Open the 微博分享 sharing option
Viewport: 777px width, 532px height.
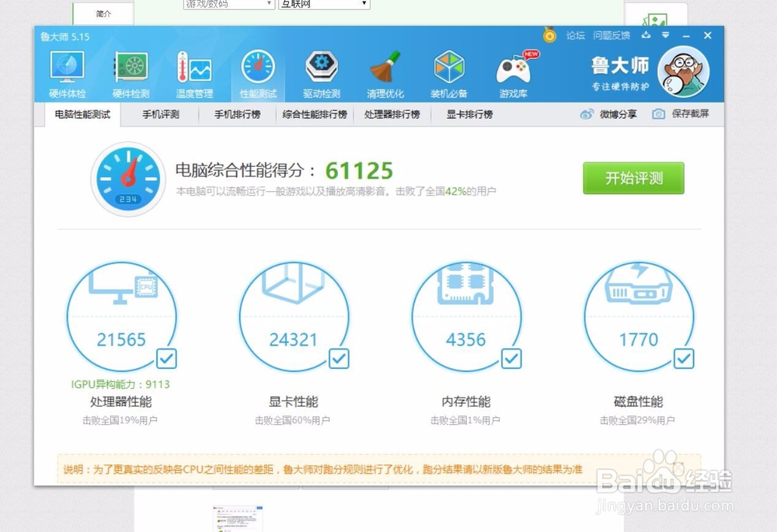(620, 113)
